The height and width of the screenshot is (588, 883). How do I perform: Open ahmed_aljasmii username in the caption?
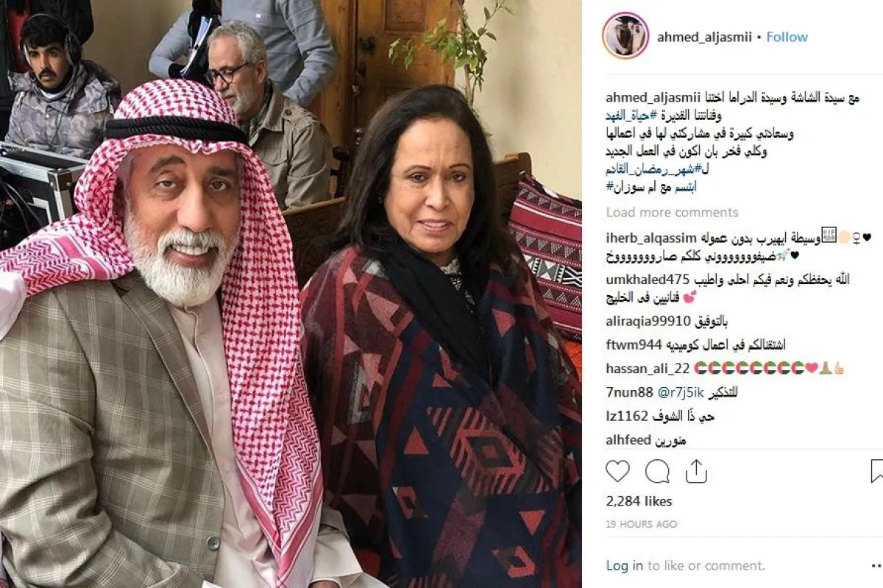point(651,98)
